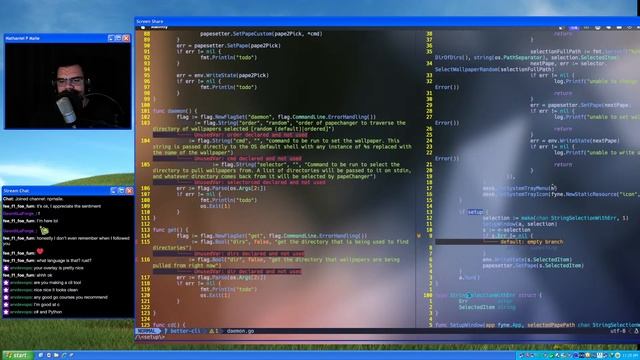
Task: Click highlighted "setup" word in right pane
Action: pos(475,212)
